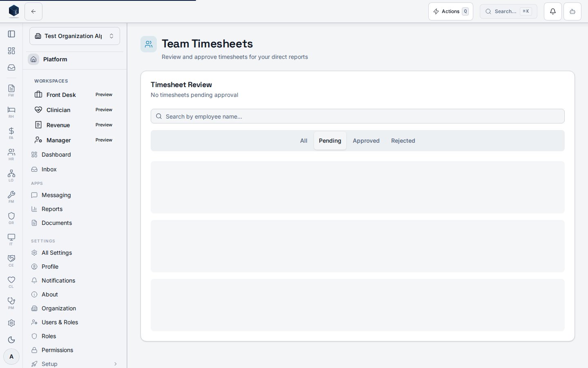Open the FM wrench module icon

coord(11,197)
